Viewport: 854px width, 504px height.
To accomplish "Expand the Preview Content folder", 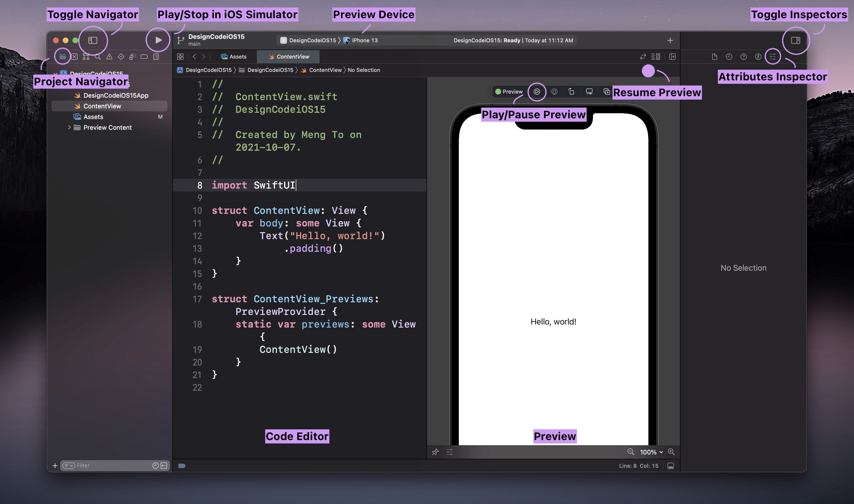I will (x=69, y=127).
